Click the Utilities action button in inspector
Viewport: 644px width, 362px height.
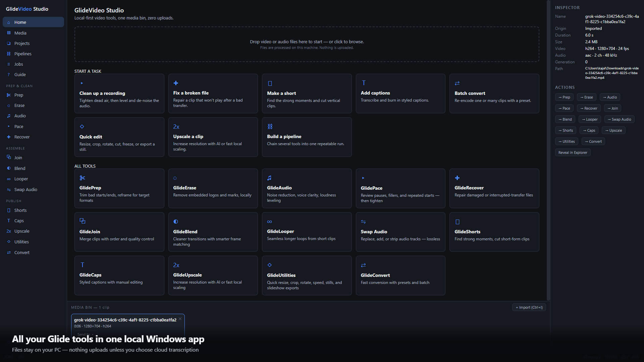pyautogui.click(x=567, y=141)
